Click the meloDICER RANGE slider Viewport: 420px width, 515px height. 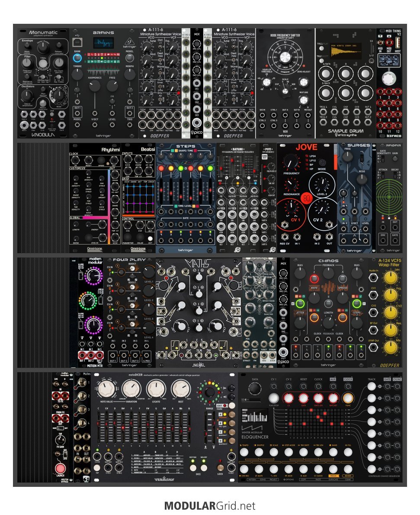tap(206, 427)
